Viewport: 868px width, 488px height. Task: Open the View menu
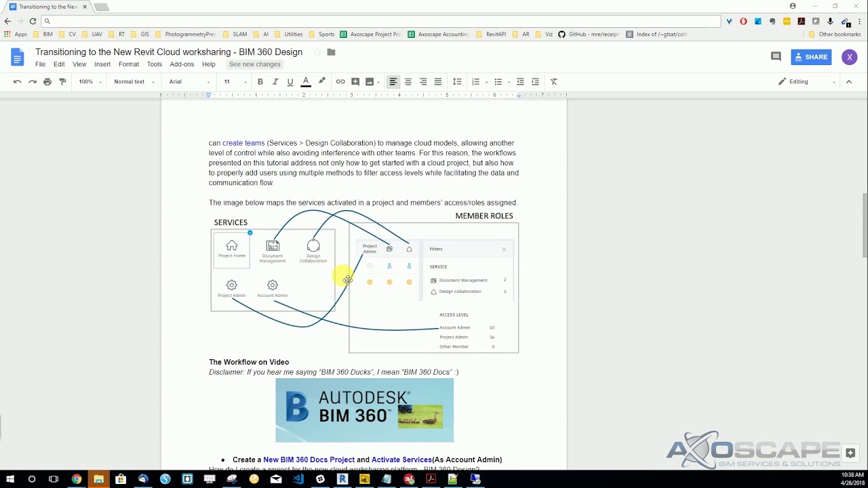tap(79, 64)
